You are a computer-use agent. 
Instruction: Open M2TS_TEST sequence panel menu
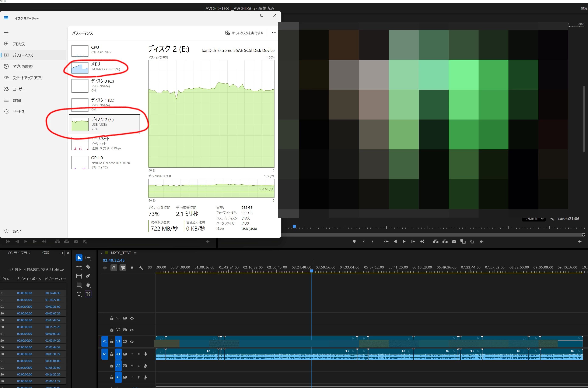135,253
